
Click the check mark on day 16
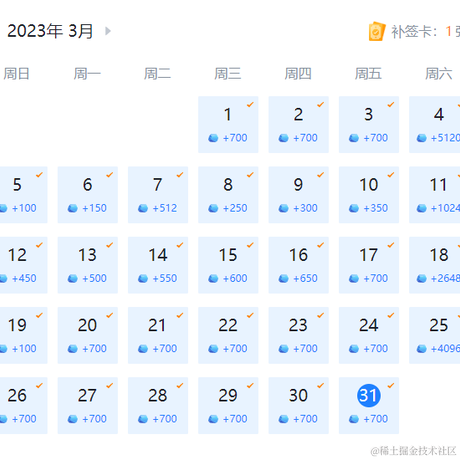coord(320,245)
